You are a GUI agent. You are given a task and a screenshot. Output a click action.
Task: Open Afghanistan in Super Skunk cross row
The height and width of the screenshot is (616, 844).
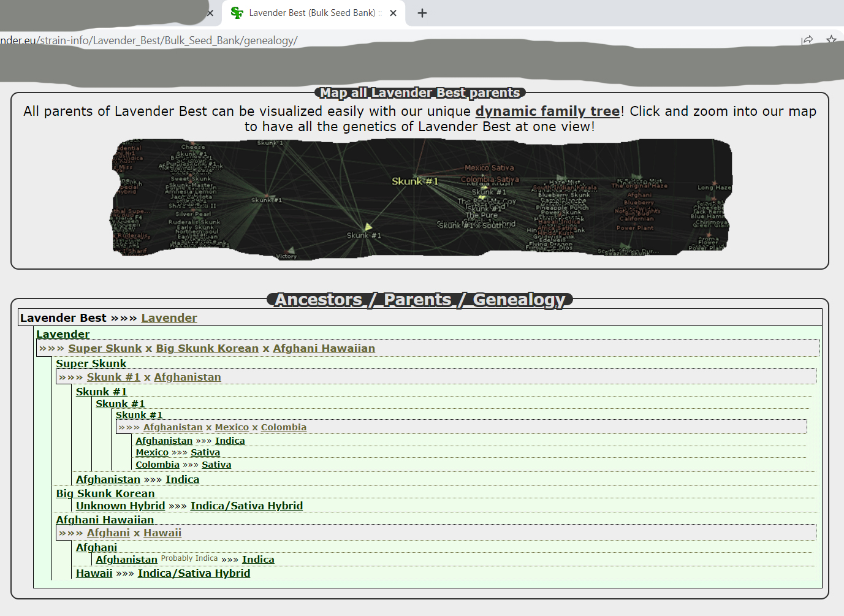click(188, 377)
